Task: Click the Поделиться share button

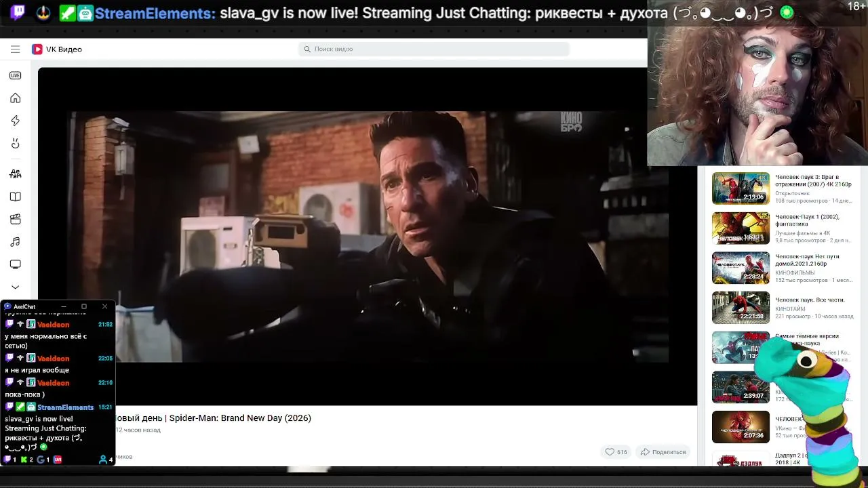Action: (x=663, y=452)
